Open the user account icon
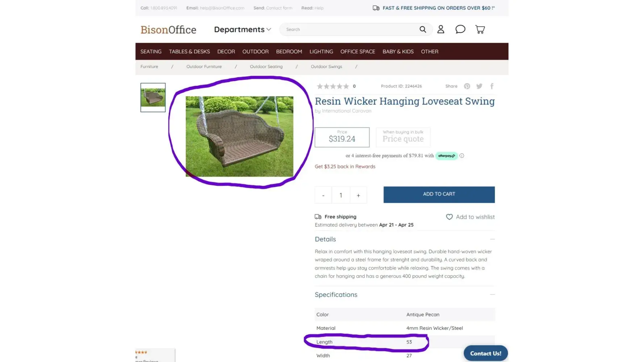Screen dimensions: 644x362 [440, 29]
